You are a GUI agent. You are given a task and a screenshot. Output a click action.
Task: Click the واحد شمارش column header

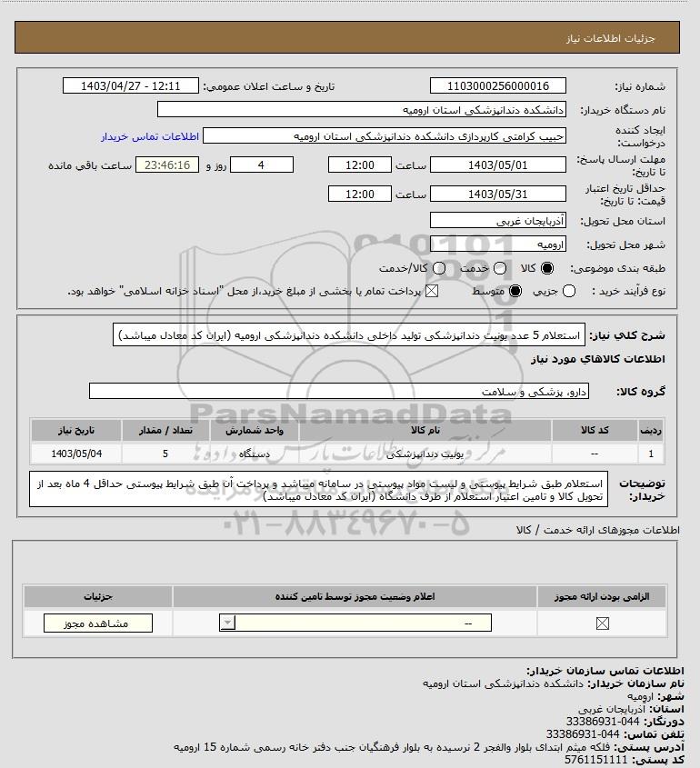255,430
